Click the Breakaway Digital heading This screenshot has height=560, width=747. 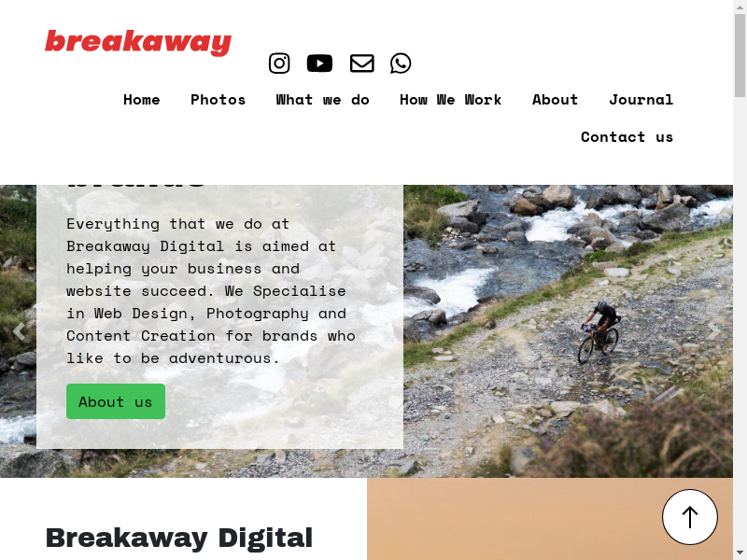point(179,539)
